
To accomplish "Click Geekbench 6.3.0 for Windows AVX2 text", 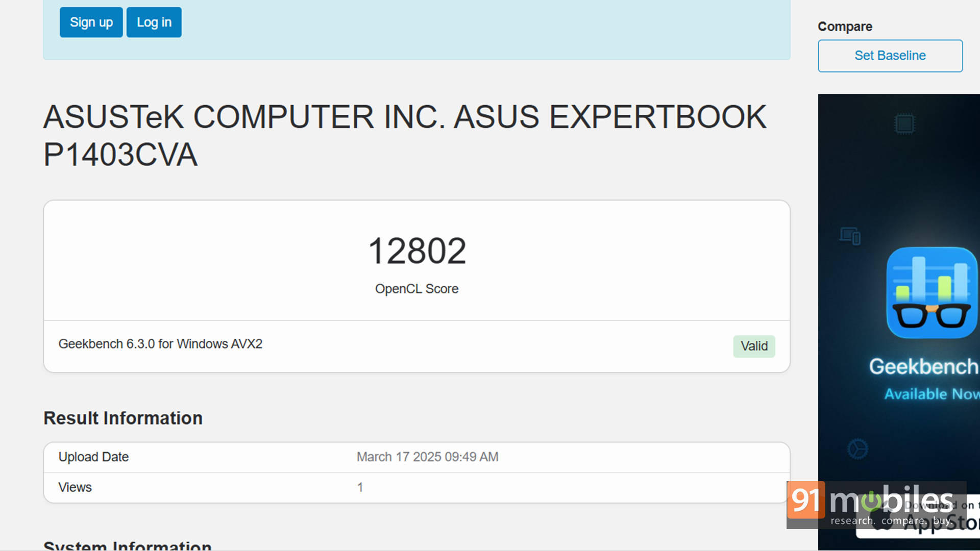I will (x=160, y=344).
